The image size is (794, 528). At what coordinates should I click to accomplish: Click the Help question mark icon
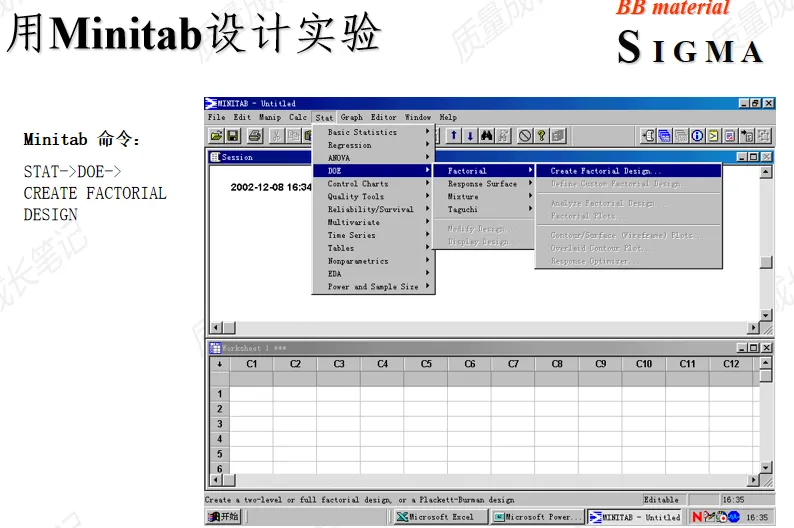pos(541,136)
